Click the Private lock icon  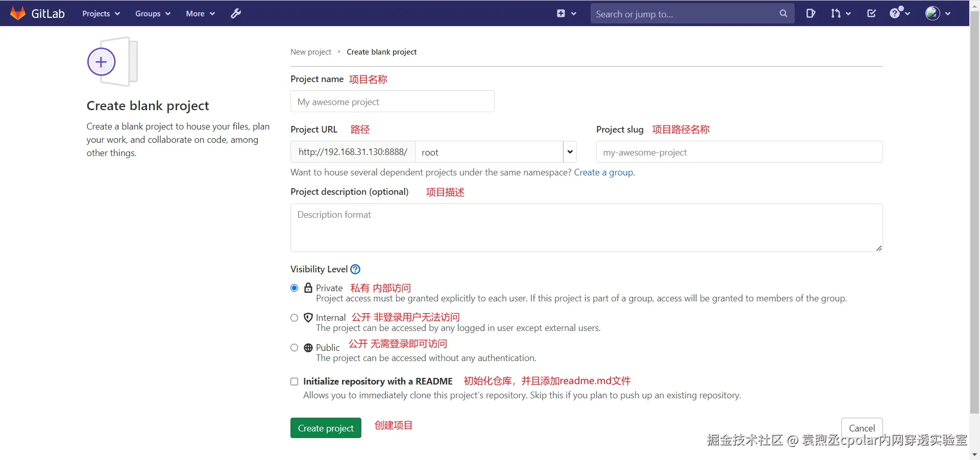308,288
